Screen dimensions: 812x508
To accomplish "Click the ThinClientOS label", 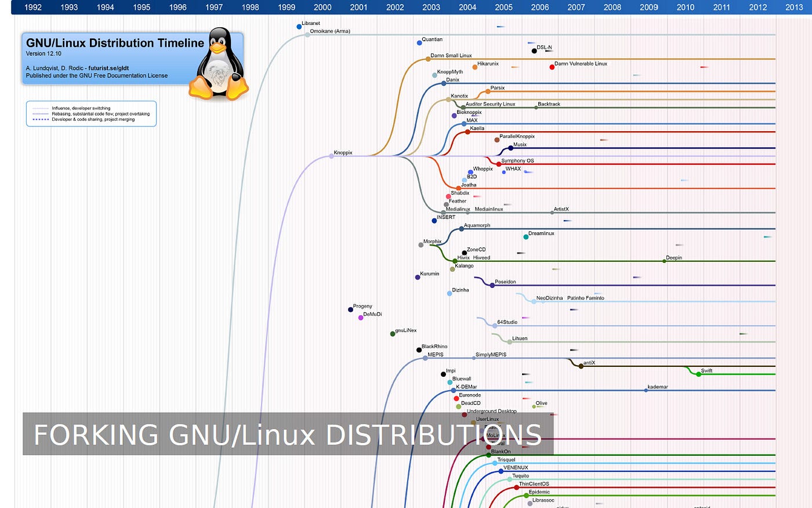I will [x=534, y=484].
